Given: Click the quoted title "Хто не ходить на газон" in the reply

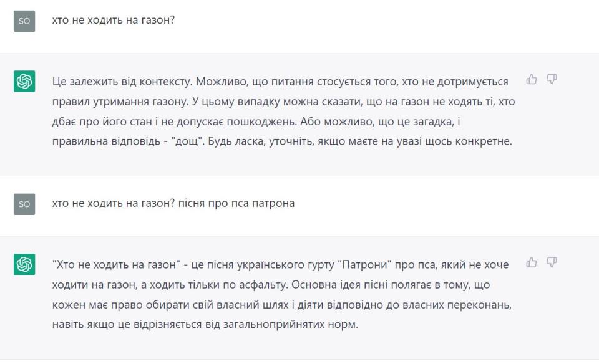Looking at the screenshot, I should tap(115, 265).
